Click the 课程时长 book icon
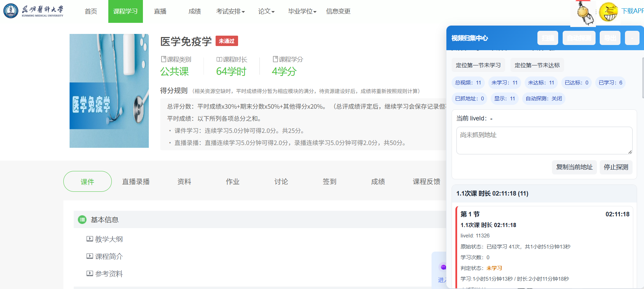The width and height of the screenshot is (644, 289). pos(219,60)
